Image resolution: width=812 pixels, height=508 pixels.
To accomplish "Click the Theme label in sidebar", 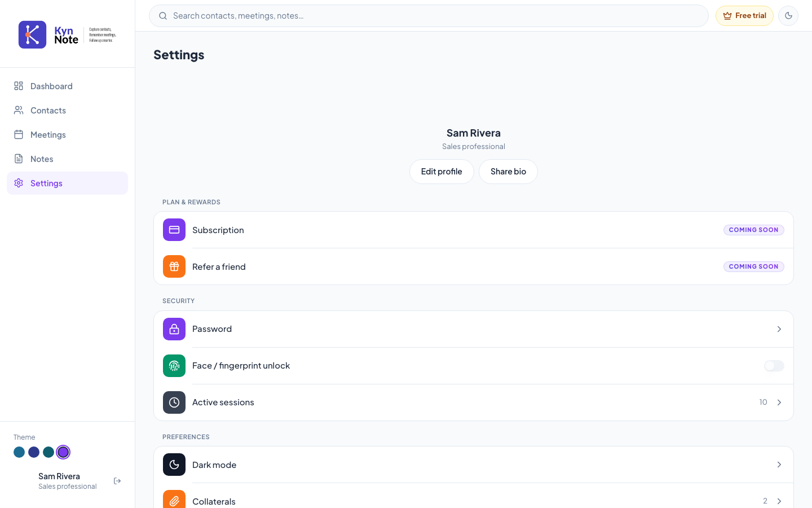I will 24,437.
